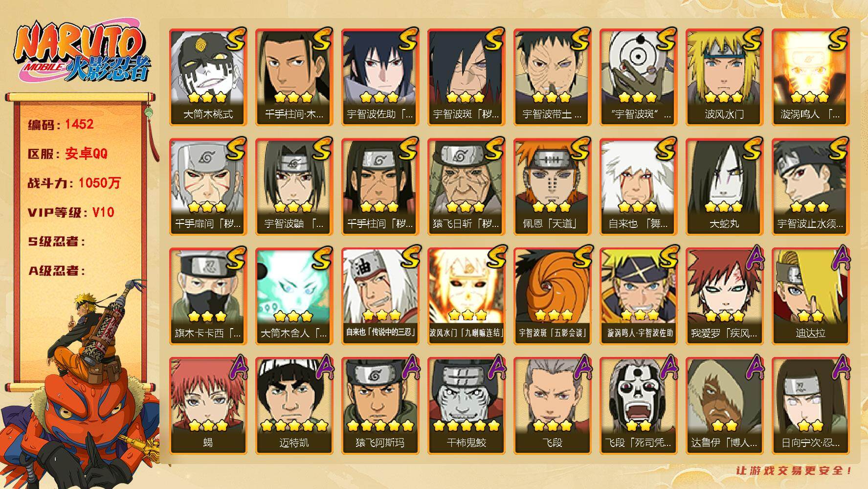The width and height of the screenshot is (868, 489).
Task: Click the Naruto Mobile 火影忍者 logo
Action: (x=82, y=53)
